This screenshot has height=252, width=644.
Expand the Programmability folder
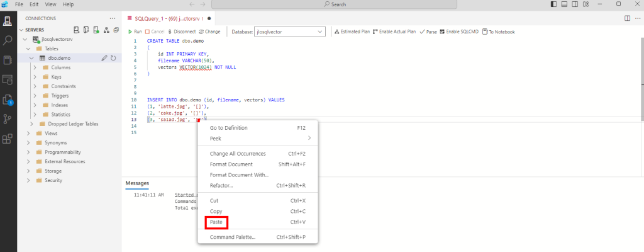coord(28,152)
